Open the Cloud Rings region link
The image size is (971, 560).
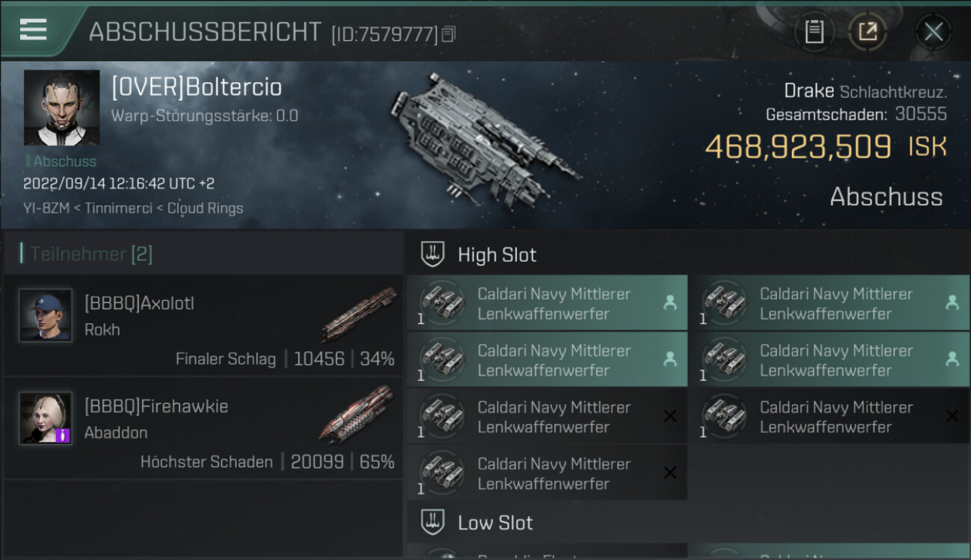pos(205,208)
